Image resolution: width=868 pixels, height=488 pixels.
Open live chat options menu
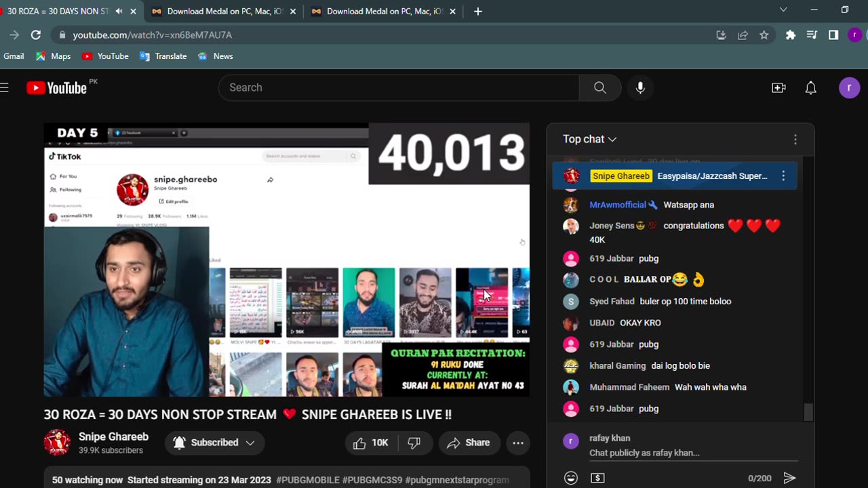pyautogui.click(x=795, y=139)
